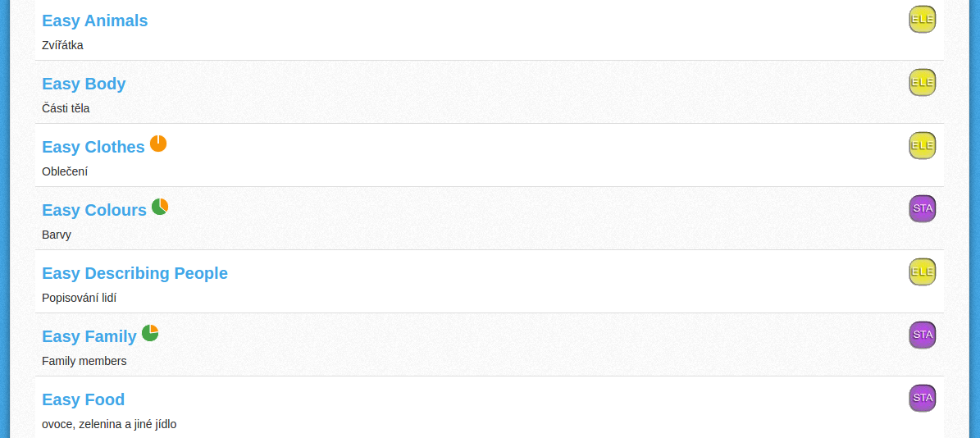Click the STA badge for Easy Food
The height and width of the screenshot is (438, 980).
922,398
